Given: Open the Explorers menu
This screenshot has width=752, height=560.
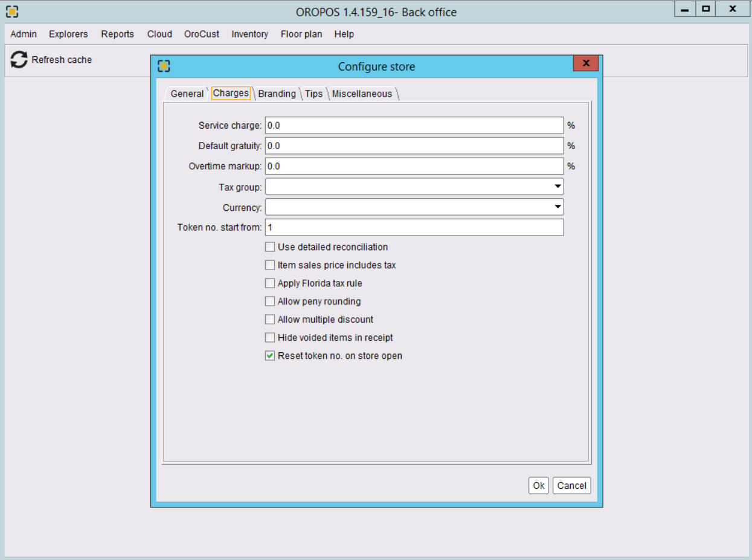Looking at the screenshot, I should pos(68,34).
